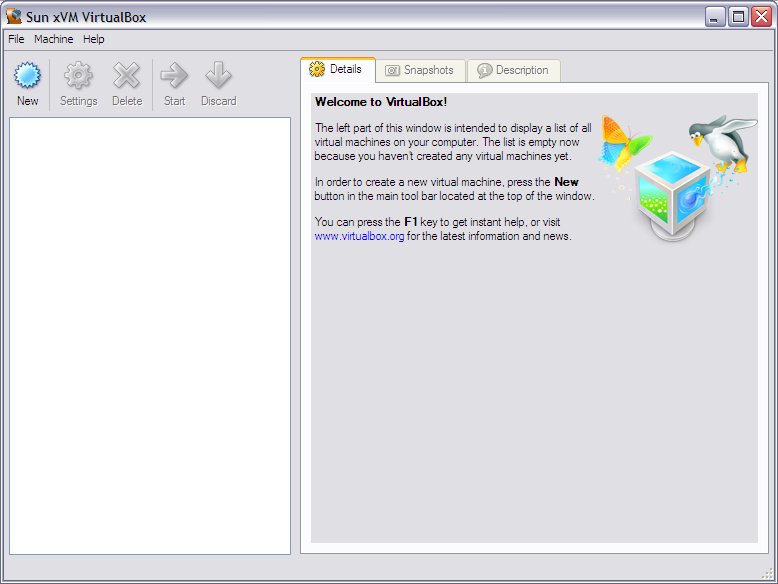
Task: Open the Help menu
Action: pyautogui.click(x=93, y=39)
